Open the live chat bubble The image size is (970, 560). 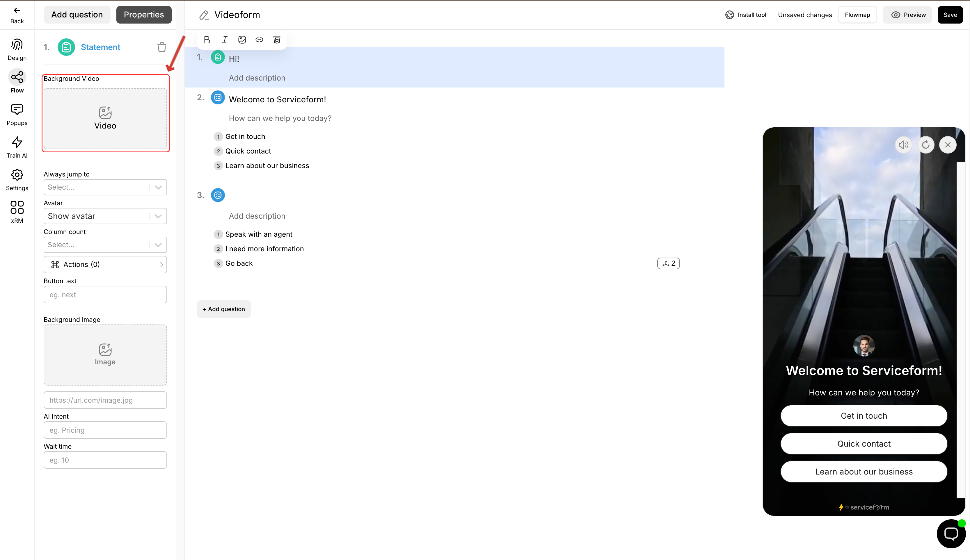point(951,534)
